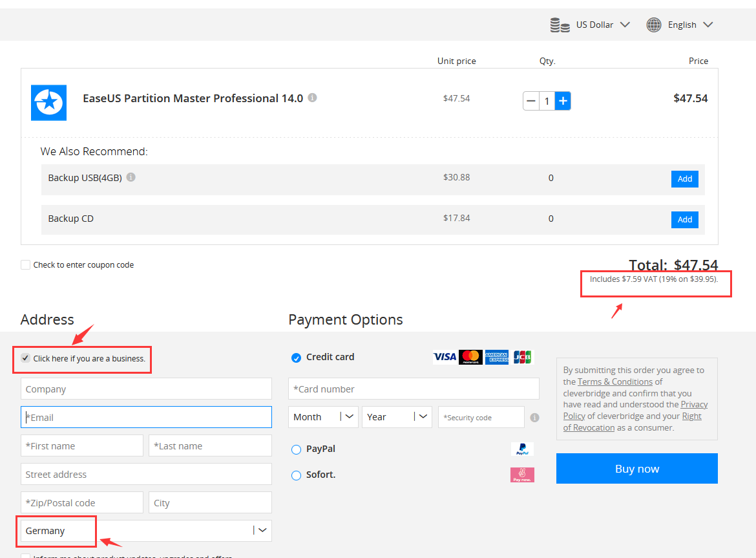Screen dimensions: 756x558
Task: Click the Backup CD label
Action: click(x=71, y=219)
